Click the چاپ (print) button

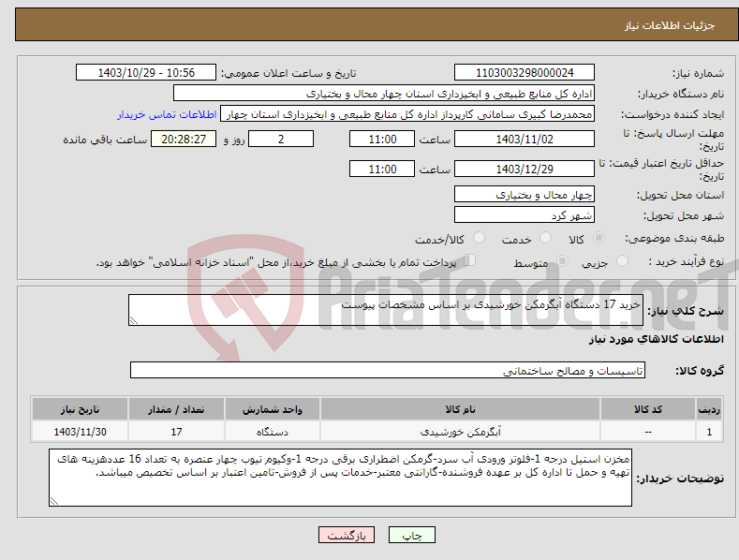tap(411, 535)
